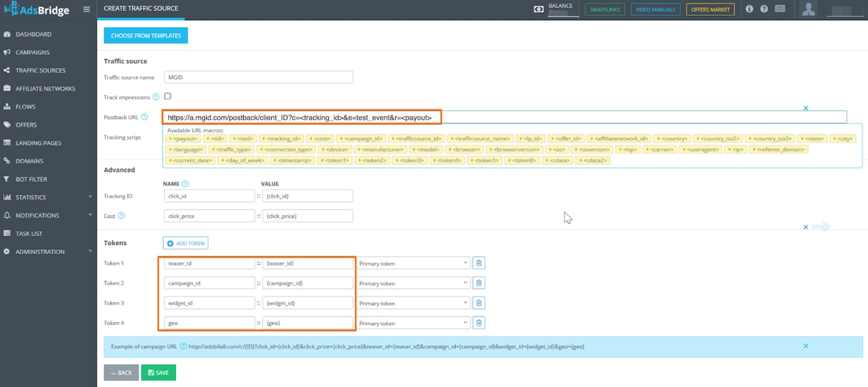The image size is (868, 387).
Task: Switch to the Offers Market
Action: [710, 9]
